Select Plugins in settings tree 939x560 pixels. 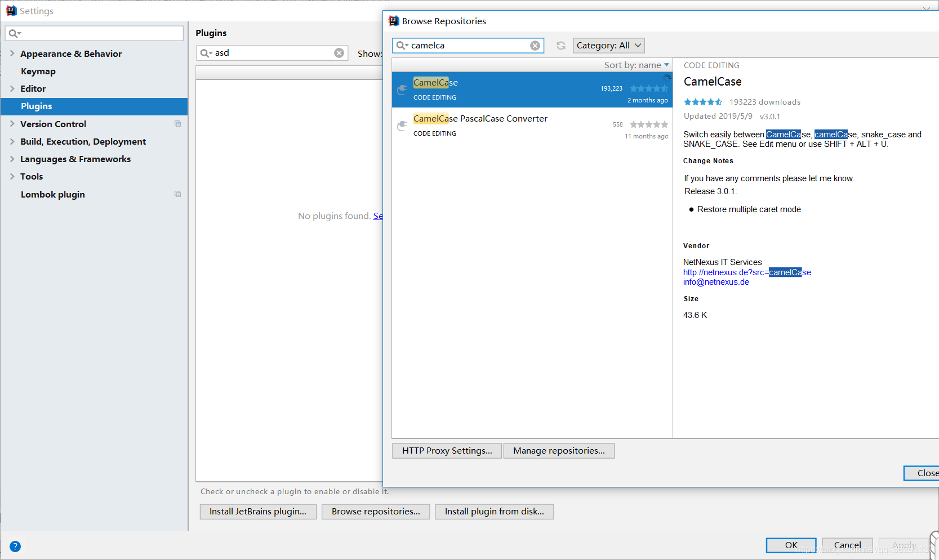(94, 106)
